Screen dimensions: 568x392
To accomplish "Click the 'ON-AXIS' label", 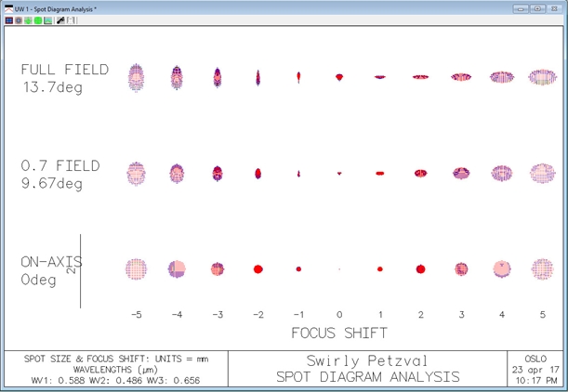I will (51, 262).
